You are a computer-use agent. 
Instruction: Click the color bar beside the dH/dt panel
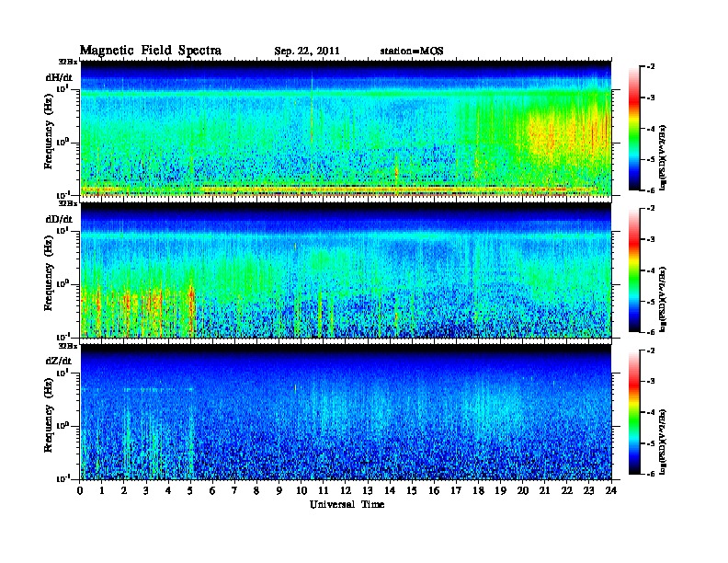633,128
